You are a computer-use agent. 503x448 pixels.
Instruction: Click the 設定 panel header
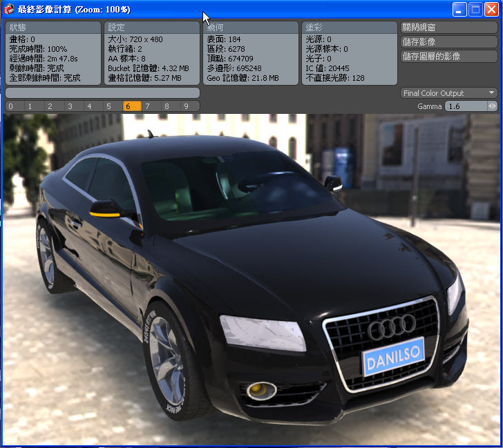coord(152,27)
